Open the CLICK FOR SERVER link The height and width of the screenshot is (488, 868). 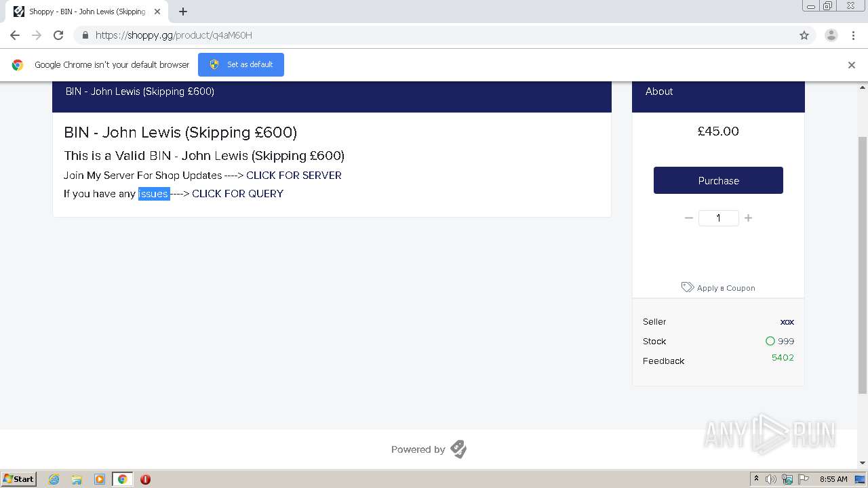(x=294, y=176)
